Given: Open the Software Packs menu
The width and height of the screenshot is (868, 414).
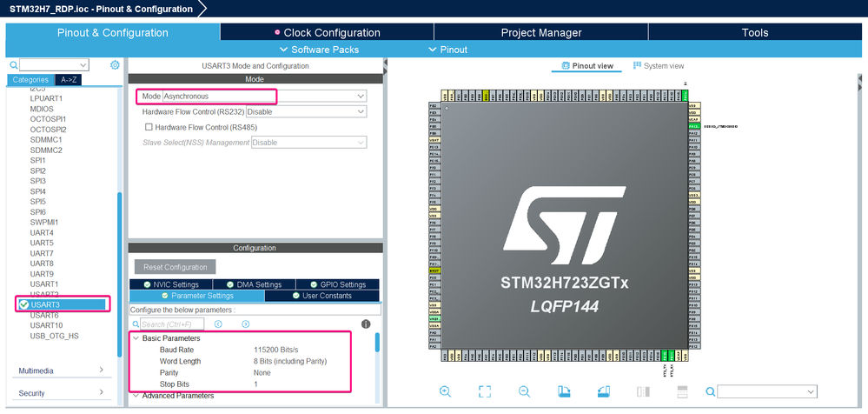Looking at the screenshot, I should [x=319, y=50].
